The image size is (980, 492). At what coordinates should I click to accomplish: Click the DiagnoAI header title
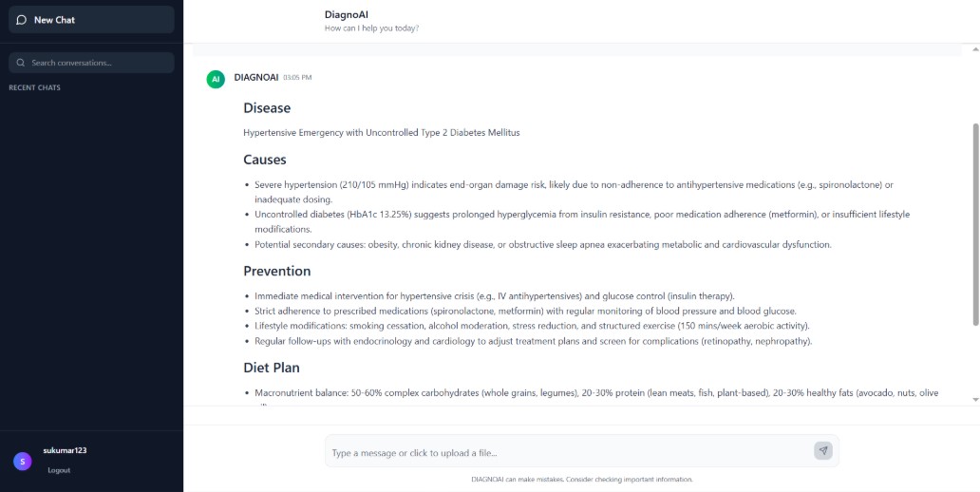pos(346,14)
